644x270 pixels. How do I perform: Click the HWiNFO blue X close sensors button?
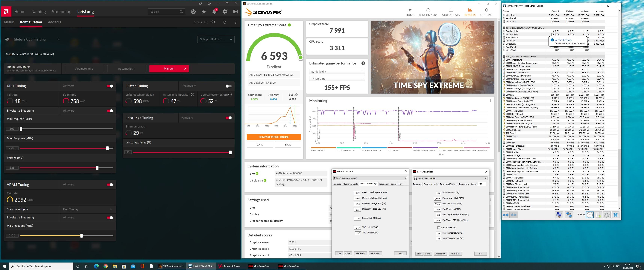(616, 215)
